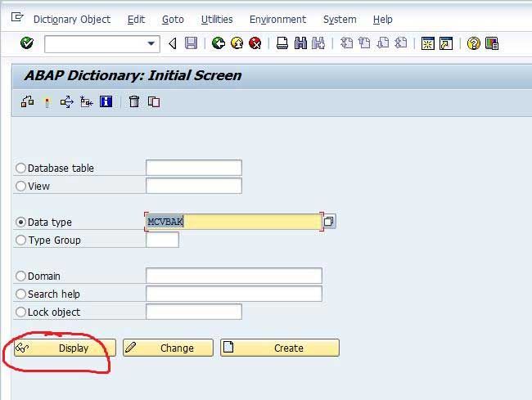This screenshot has height=400, width=532.
Task: Select the Data type radio button
Action: click(x=20, y=222)
